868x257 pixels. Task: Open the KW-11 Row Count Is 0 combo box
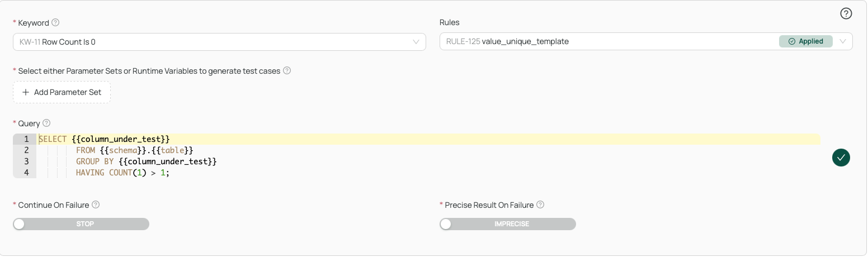point(219,42)
